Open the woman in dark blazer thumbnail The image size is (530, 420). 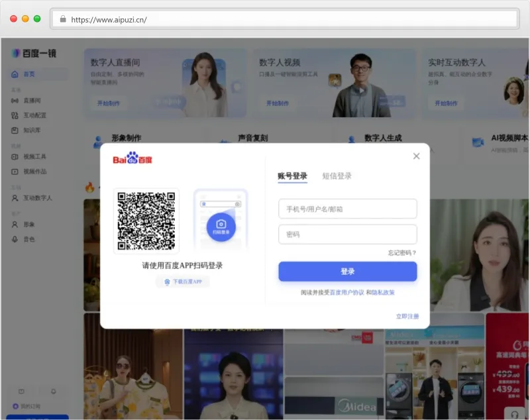click(479, 255)
